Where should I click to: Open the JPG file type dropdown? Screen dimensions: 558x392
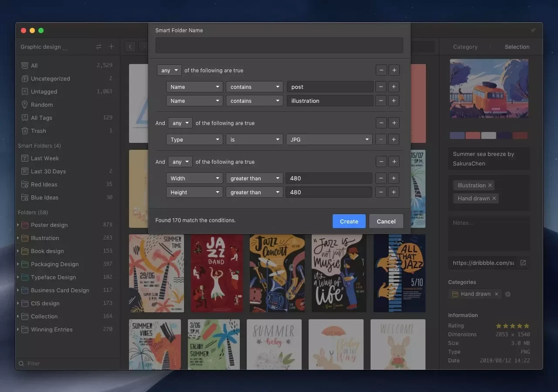[x=329, y=139]
